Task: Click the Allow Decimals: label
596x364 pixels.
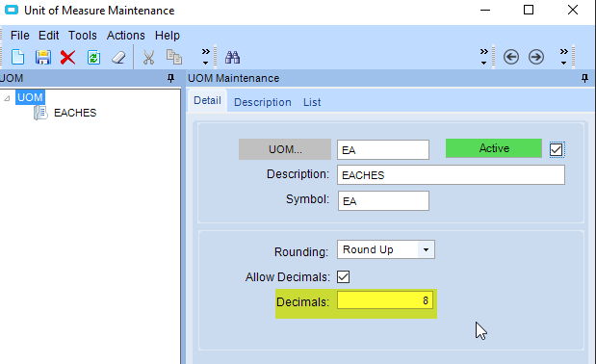Action: [x=287, y=277]
